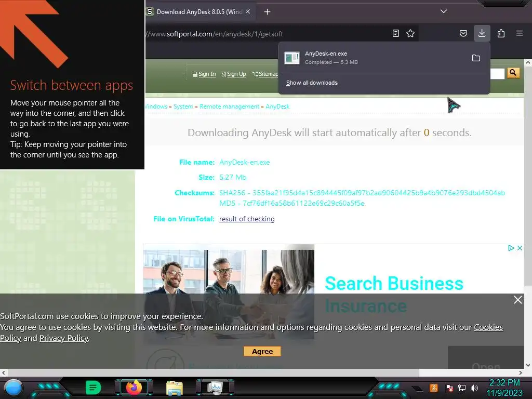Click the vertical scrollbar down arrow

[x=528, y=365]
